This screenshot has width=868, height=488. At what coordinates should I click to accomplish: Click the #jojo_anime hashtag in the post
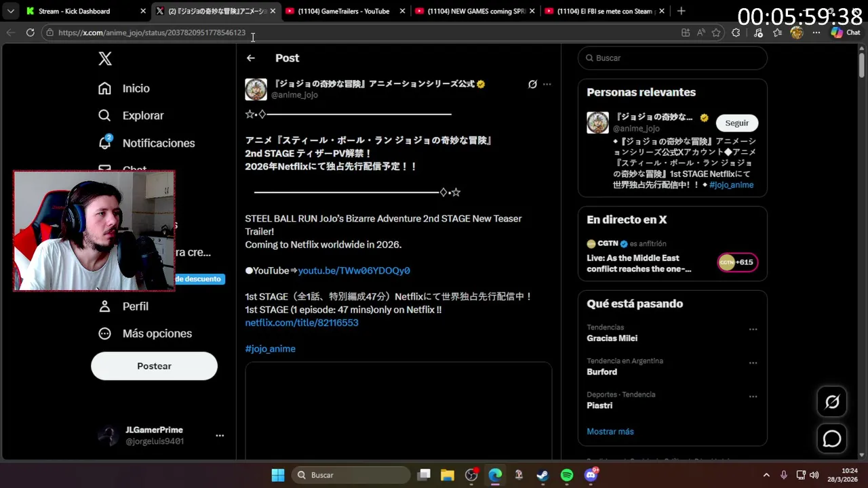[270, 348]
